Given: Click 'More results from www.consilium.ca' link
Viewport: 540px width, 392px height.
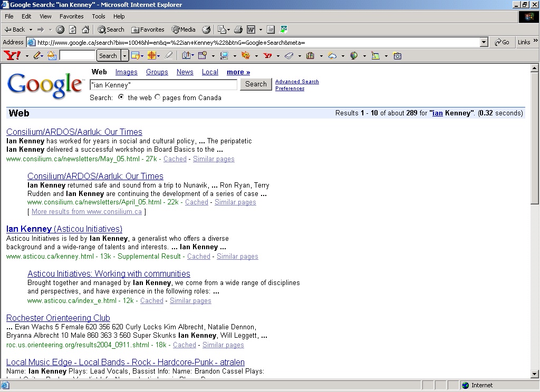Looking at the screenshot, I should coord(86,212).
